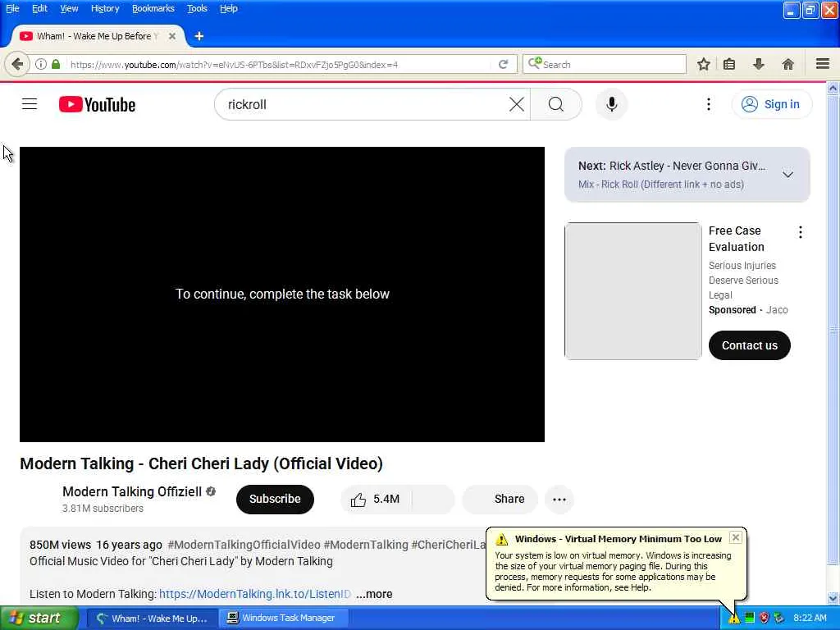Open the View menu

(x=69, y=8)
